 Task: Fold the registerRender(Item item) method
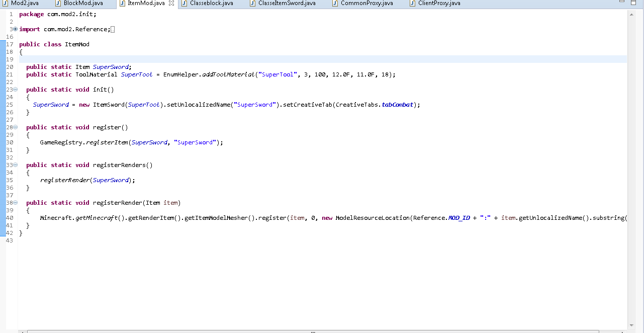click(x=16, y=203)
